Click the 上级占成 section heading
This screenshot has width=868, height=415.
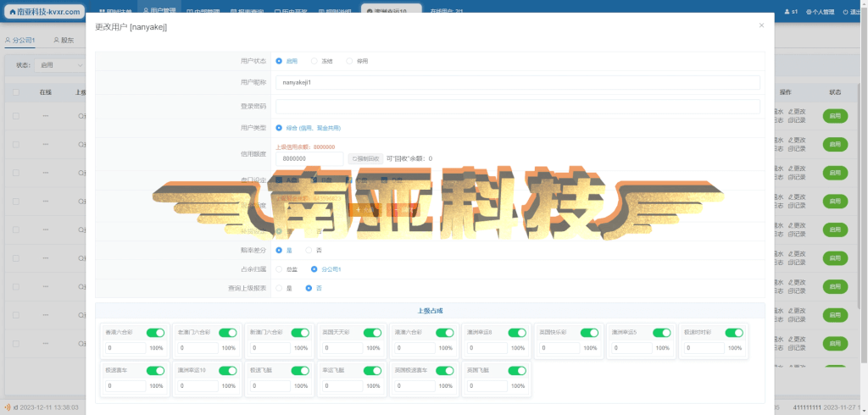[x=430, y=311]
